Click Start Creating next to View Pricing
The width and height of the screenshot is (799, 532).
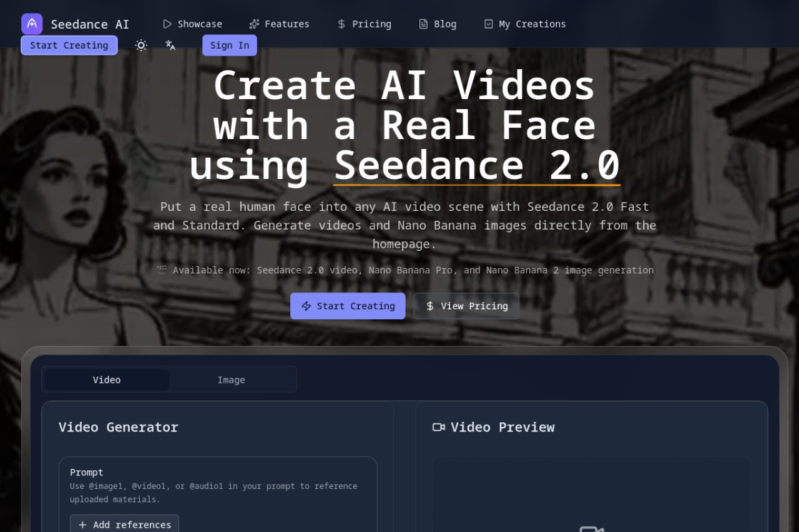(x=348, y=306)
